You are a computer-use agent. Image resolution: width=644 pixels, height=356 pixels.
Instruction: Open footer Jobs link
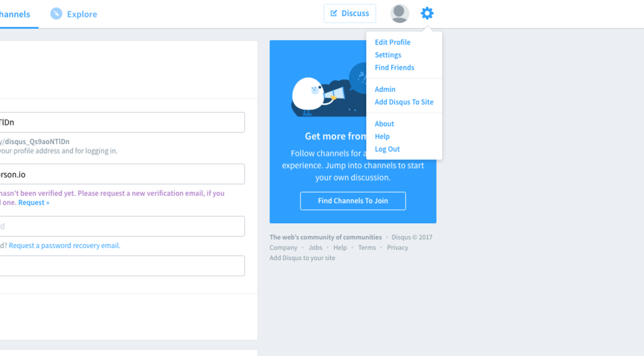click(315, 247)
